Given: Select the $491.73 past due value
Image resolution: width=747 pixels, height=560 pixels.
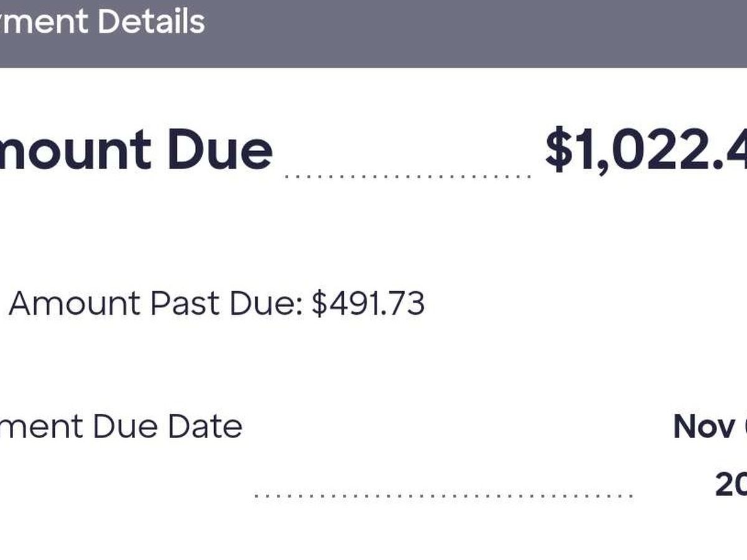Looking at the screenshot, I should (369, 304).
